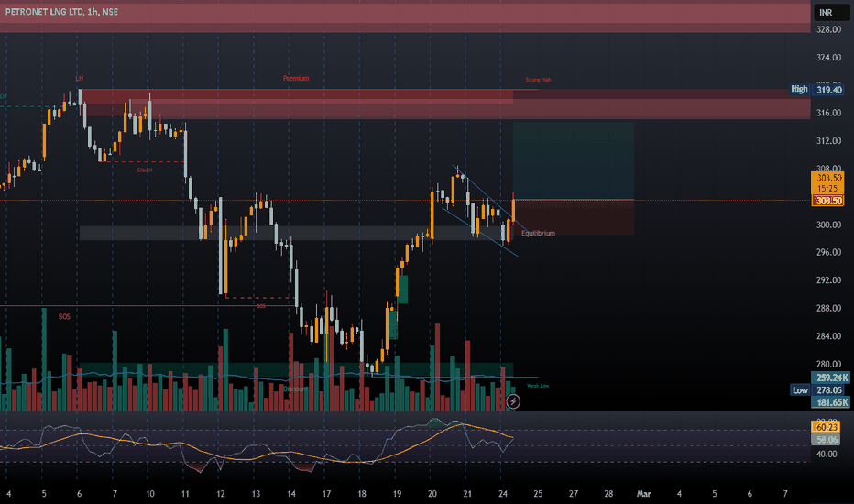Click date 17 on time axis
The height and width of the screenshot is (504, 854).
[x=326, y=494]
